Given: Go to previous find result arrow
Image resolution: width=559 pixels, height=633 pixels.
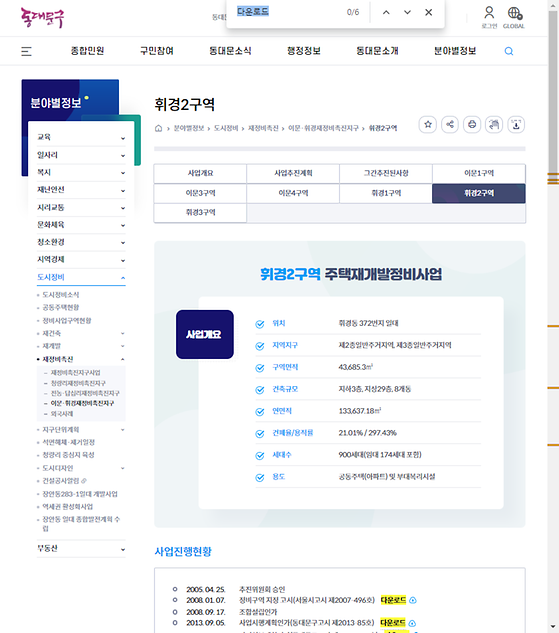Looking at the screenshot, I should (x=386, y=13).
